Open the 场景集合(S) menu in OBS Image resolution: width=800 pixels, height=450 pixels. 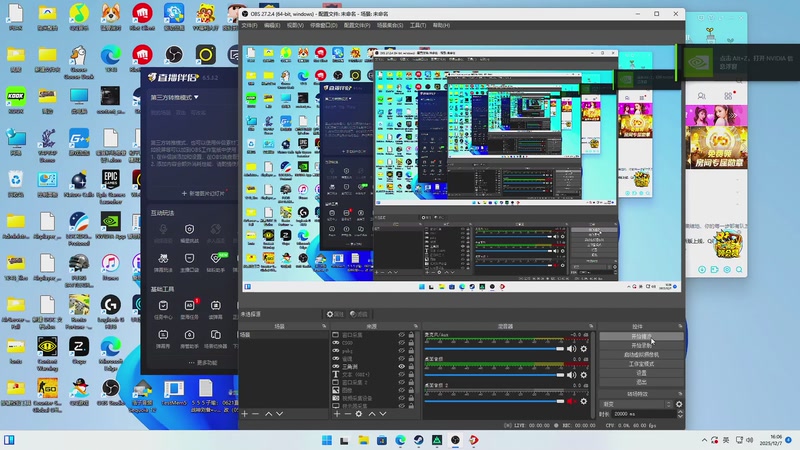coord(390,25)
